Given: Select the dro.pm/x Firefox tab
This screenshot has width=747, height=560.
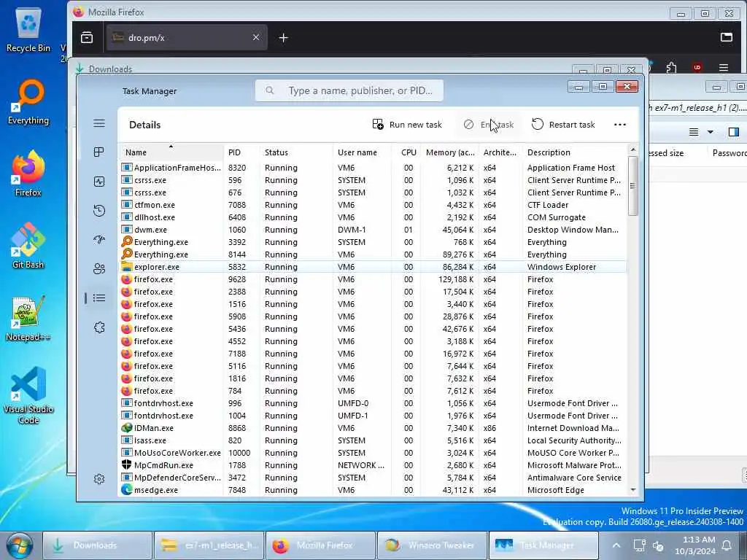Looking at the screenshot, I should click(186, 38).
